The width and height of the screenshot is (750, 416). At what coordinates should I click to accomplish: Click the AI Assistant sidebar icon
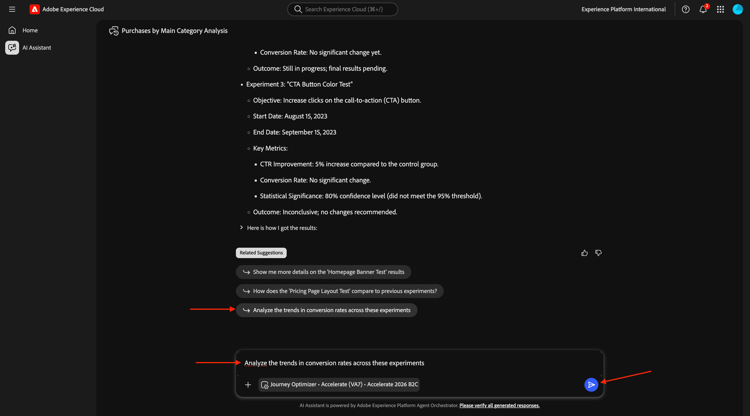point(12,48)
